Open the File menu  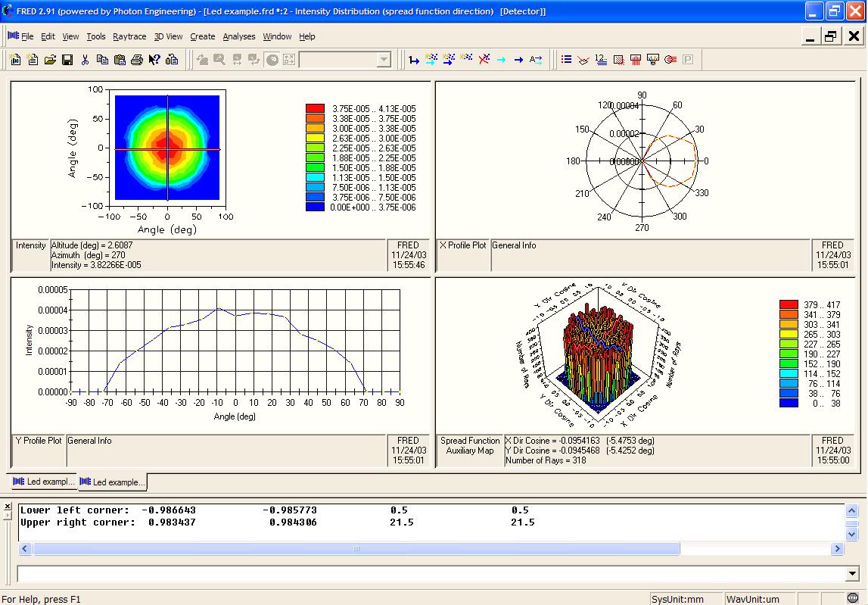point(27,36)
